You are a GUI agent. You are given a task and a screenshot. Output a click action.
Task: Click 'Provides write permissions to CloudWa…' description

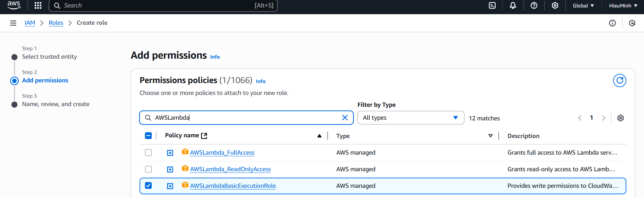[x=563, y=186]
